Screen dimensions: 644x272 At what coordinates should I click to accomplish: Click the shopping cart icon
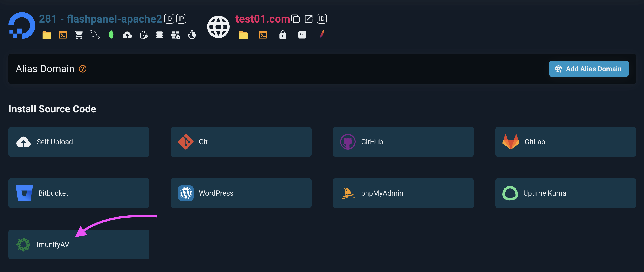79,35
